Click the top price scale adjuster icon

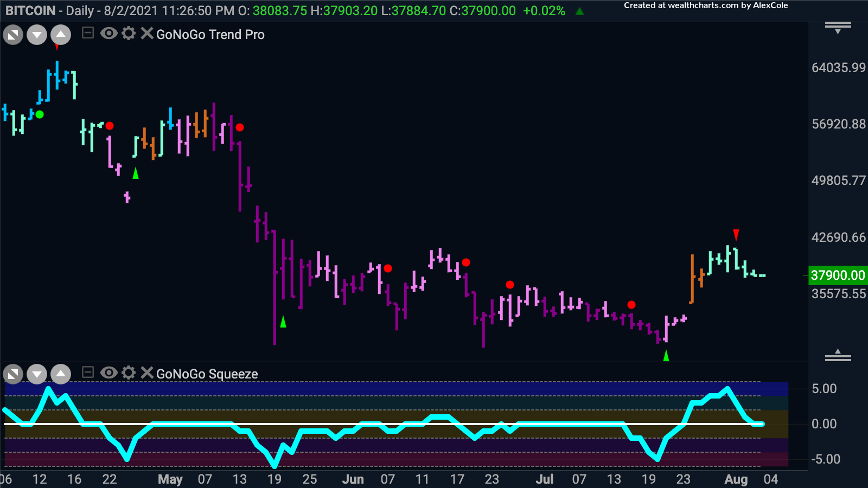838,27
